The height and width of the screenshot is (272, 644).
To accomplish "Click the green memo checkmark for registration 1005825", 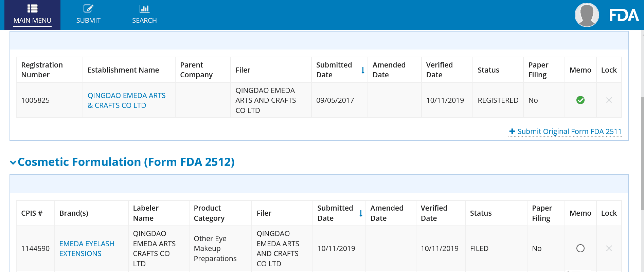I will (580, 100).
